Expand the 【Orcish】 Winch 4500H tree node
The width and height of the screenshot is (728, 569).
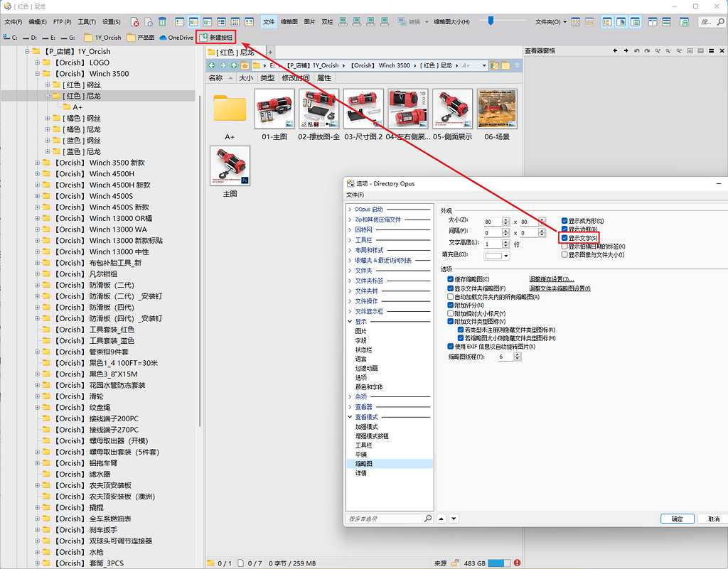[x=38, y=173]
